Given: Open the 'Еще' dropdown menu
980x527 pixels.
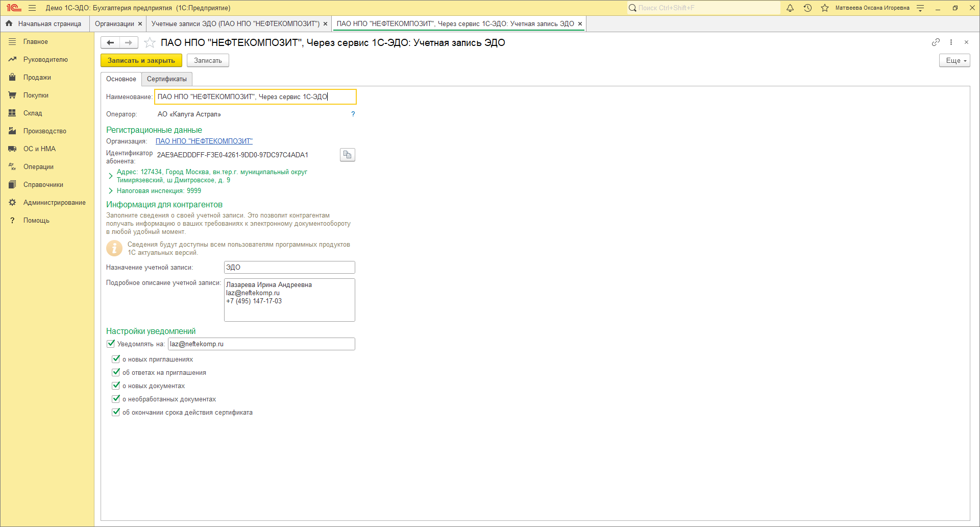Looking at the screenshot, I should tap(954, 60).
